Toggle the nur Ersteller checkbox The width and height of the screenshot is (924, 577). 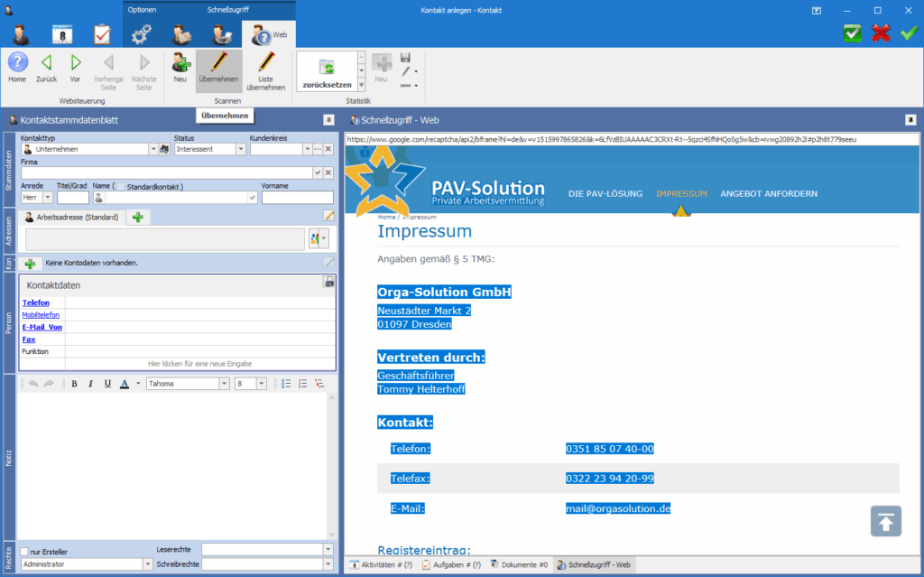(24, 552)
